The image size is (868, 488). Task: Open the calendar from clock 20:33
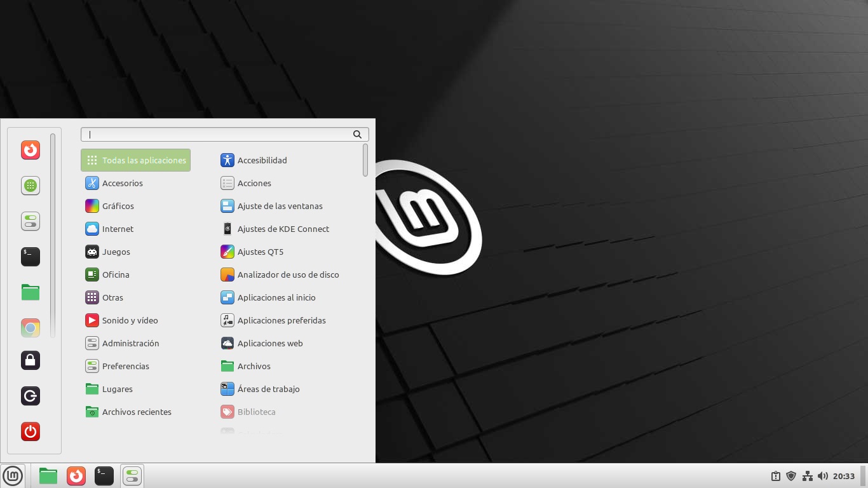tap(844, 476)
